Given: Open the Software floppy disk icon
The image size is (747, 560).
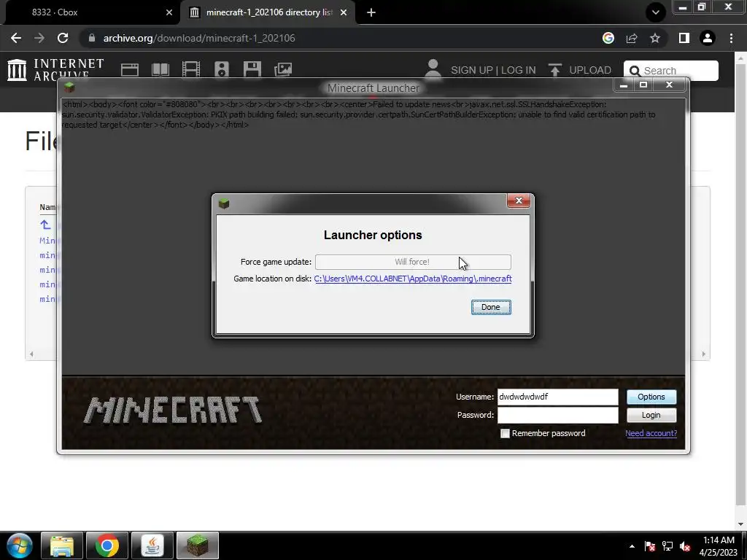Looking at the screenshot, I should tap(252, 69).
